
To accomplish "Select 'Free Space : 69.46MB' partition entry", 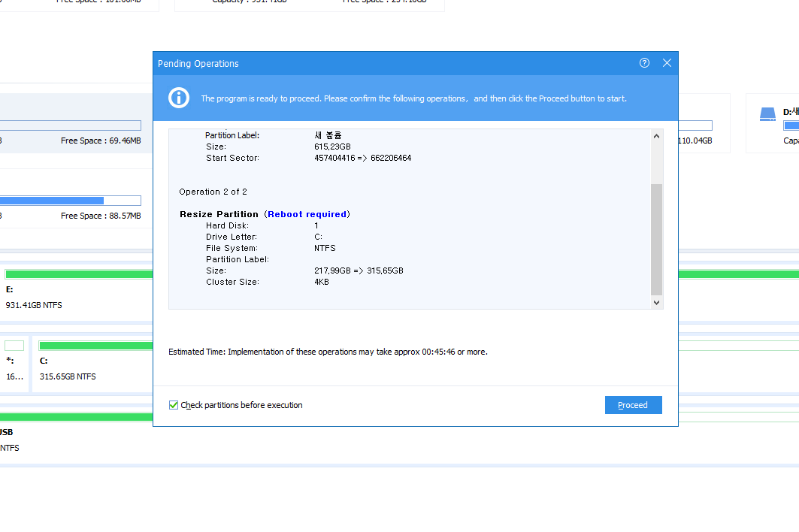I will [75, 123].
